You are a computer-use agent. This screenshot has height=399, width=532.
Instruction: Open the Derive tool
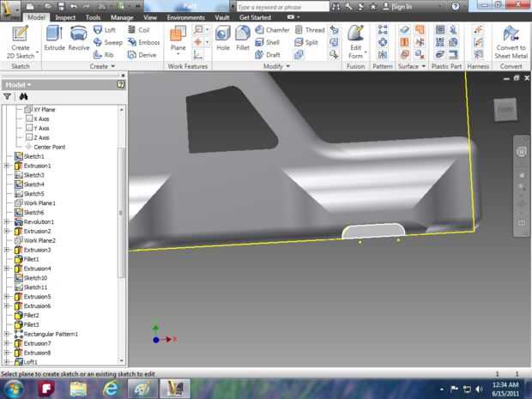pyautogui.click(x=142, y=55)
